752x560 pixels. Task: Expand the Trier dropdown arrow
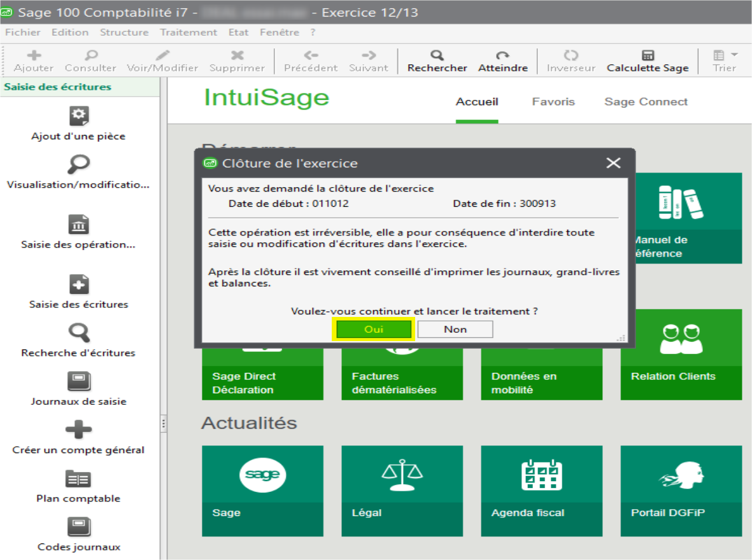(x=734, y=55)
